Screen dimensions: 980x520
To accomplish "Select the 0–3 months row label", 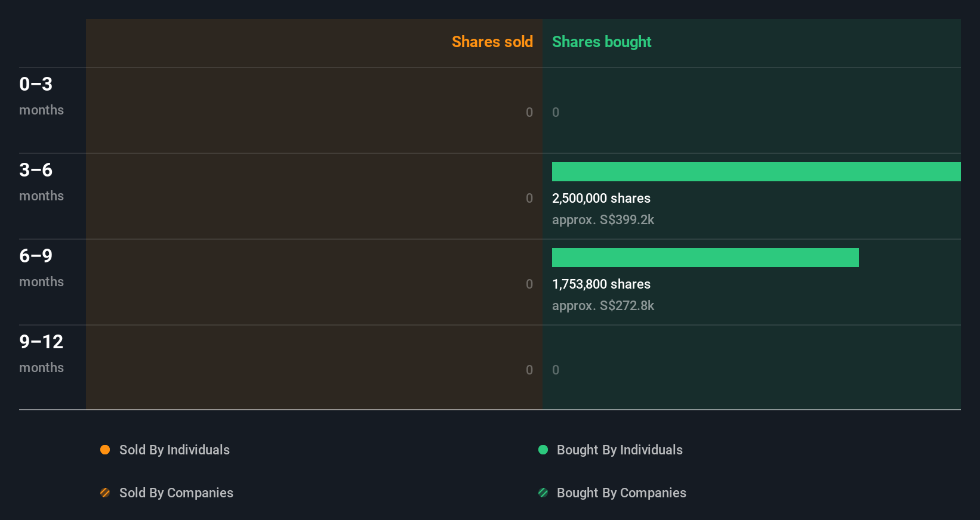I will click(41, 95).
